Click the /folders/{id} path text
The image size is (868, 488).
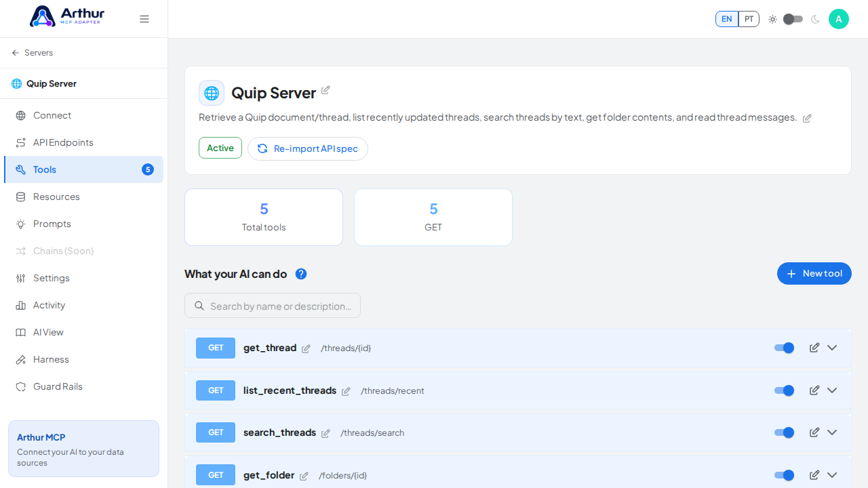click(x=343, y=476)
